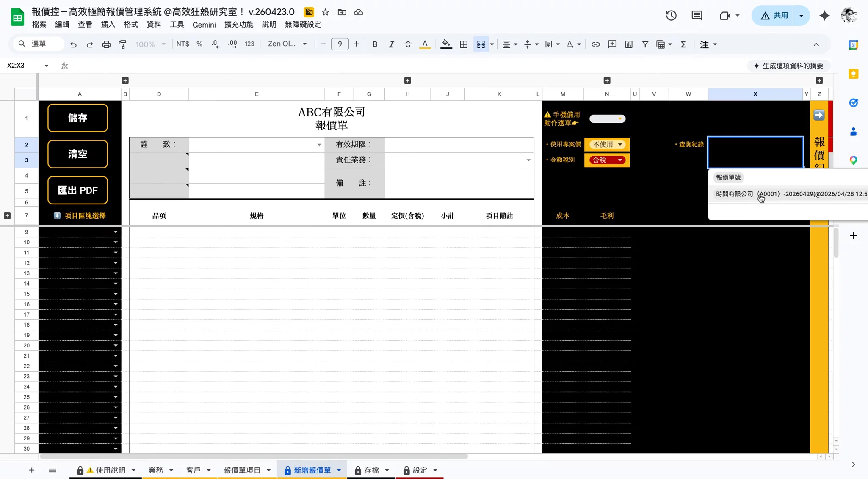Toggle bold formatting
868x479 pixels.
click(x=375, y=44)
